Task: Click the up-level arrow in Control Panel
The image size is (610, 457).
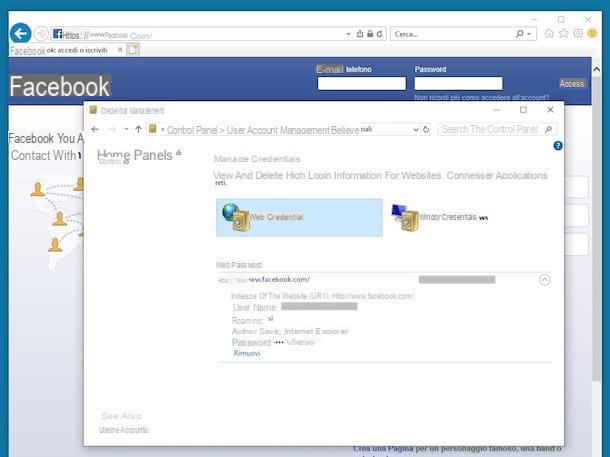Action: [x=138, y=129]
